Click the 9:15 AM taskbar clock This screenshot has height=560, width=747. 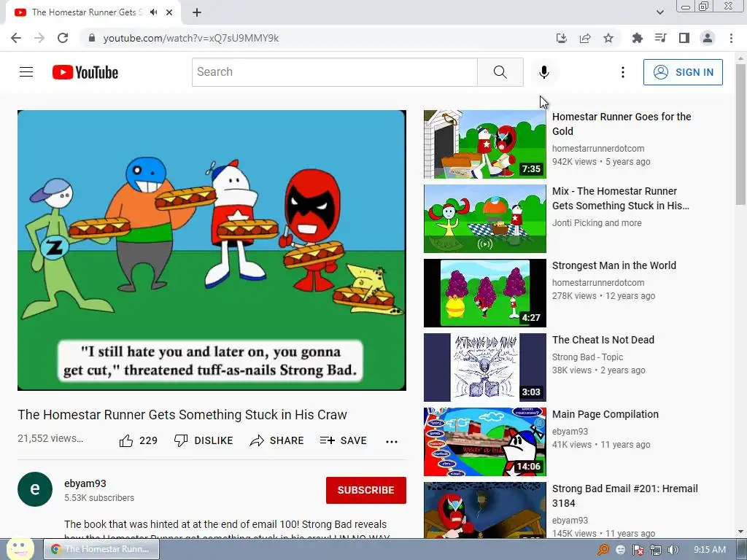point(709,550)
